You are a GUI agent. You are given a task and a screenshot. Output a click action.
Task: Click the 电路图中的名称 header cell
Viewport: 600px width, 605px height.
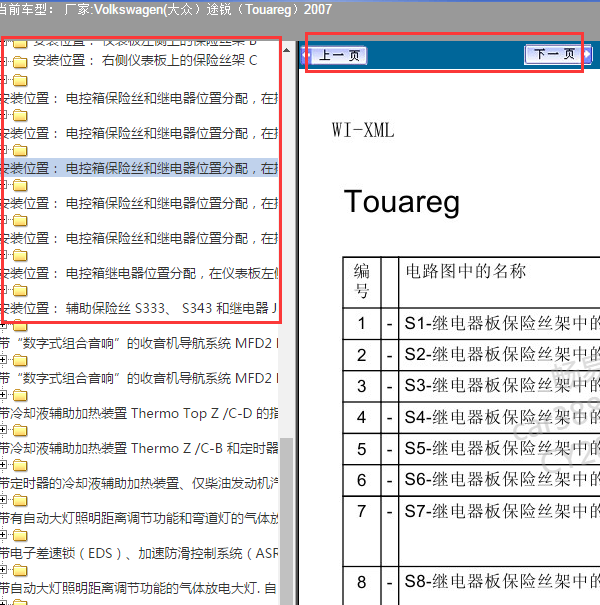(x=499, y=282)
